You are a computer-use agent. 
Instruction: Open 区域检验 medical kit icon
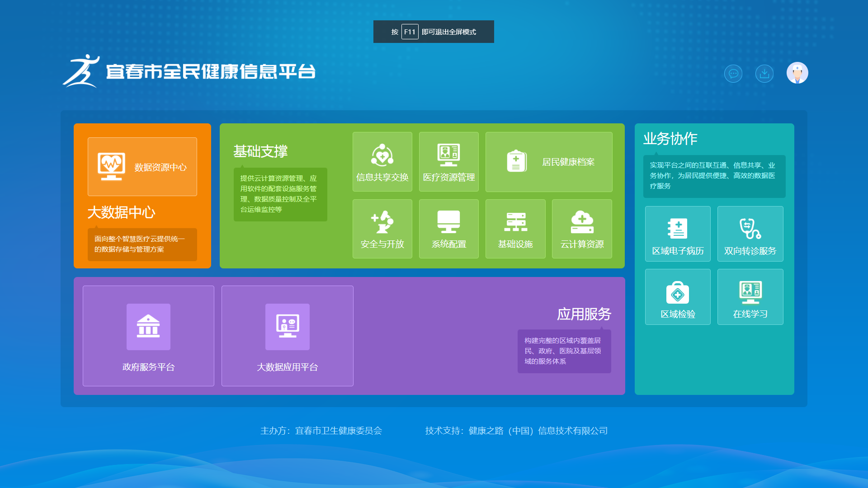[678, 292]
